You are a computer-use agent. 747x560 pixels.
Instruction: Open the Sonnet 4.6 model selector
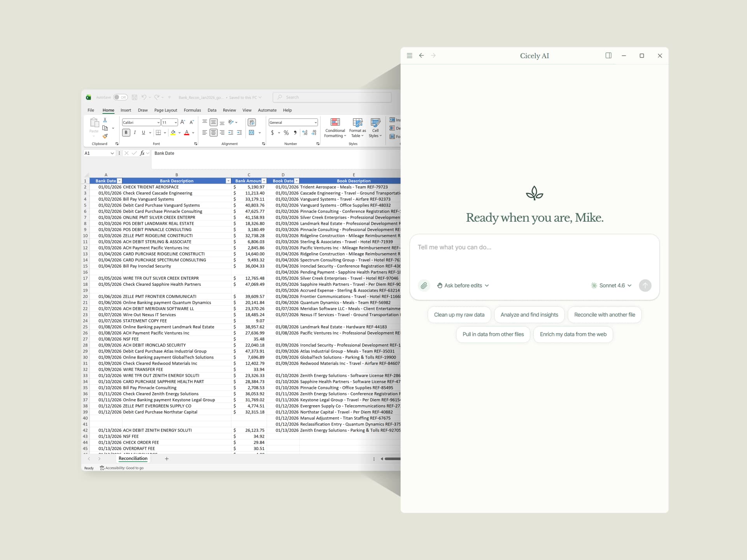[611, 285]
